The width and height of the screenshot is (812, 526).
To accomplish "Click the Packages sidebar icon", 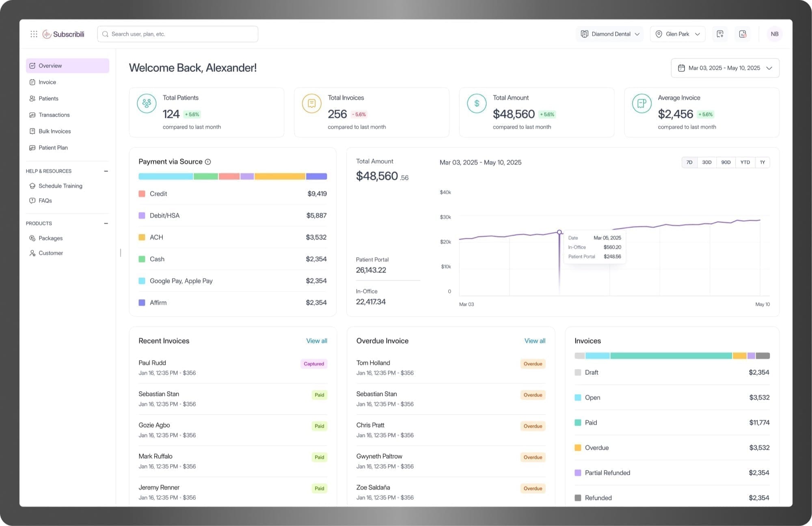I will click(x=32, y=238).
